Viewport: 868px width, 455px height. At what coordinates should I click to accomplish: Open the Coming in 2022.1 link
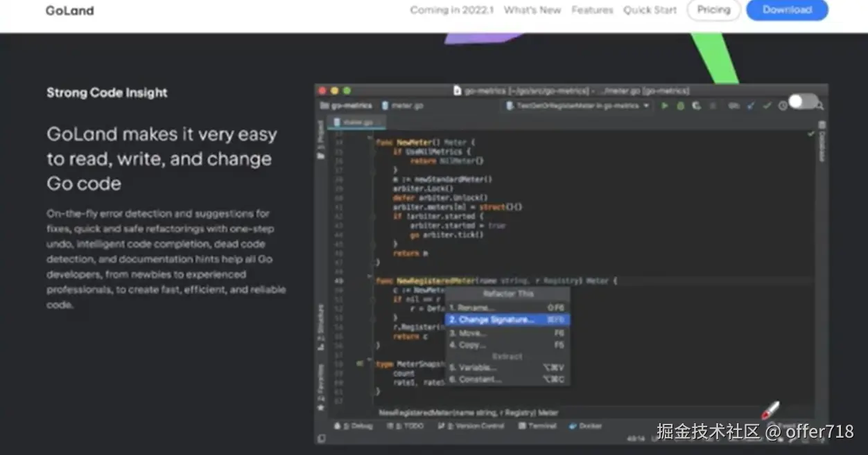pos(451,10)
